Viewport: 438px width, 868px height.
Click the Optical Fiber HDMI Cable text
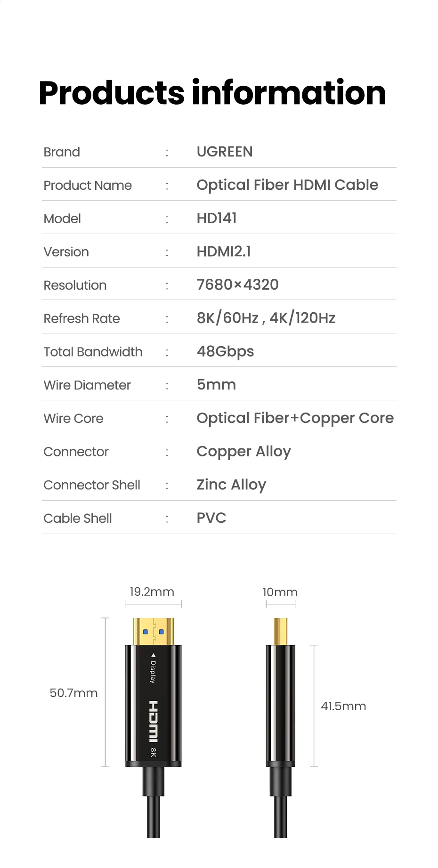[287, 185]
